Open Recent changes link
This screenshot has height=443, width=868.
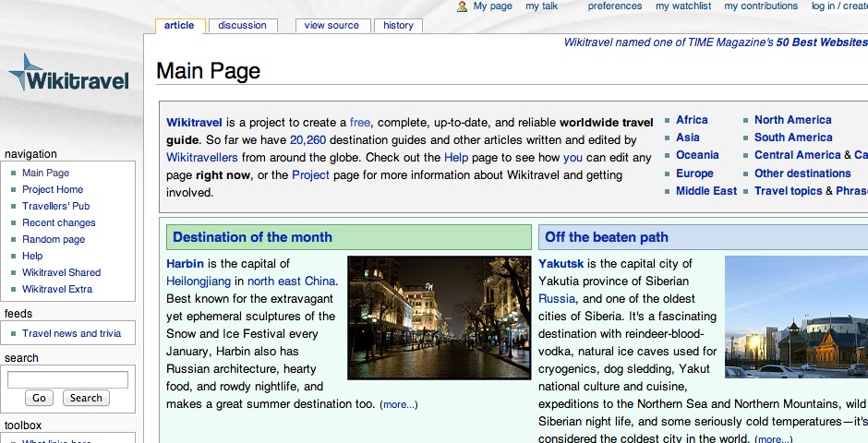click(59, 222)
